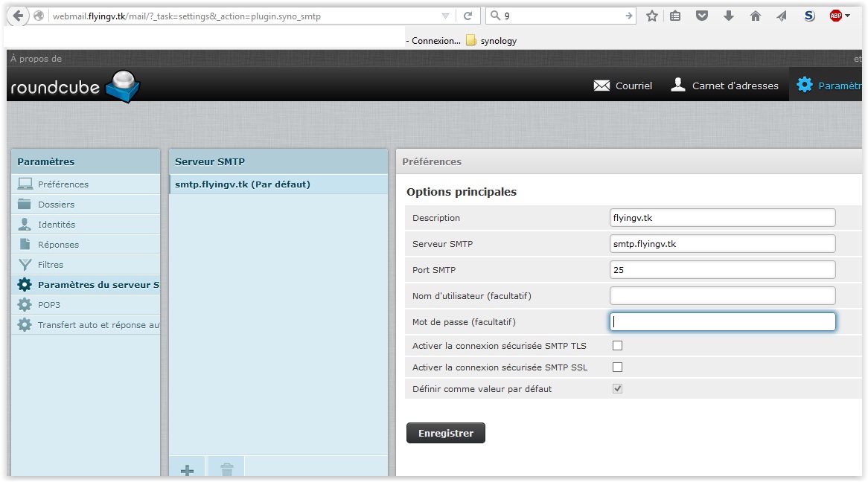Click the globe site identity icon
This screenshot has width=868, height=482.
click(x=39, y=16)
